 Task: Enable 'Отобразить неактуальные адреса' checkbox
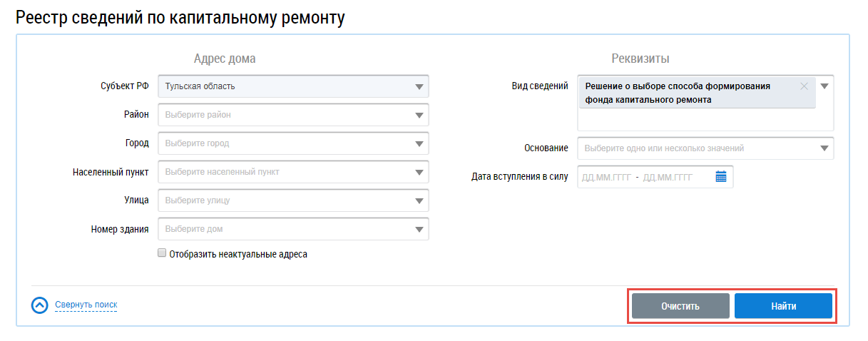[x=162, y=253]
